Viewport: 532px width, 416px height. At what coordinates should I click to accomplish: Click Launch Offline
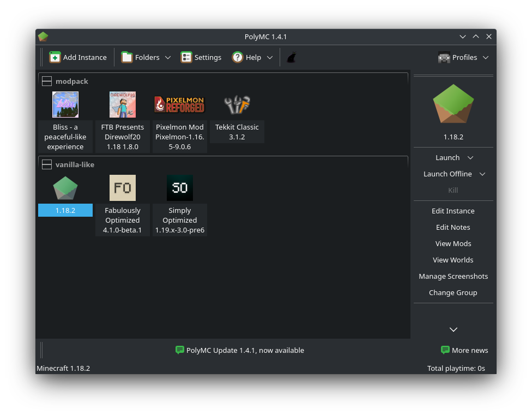pos(448,174)
